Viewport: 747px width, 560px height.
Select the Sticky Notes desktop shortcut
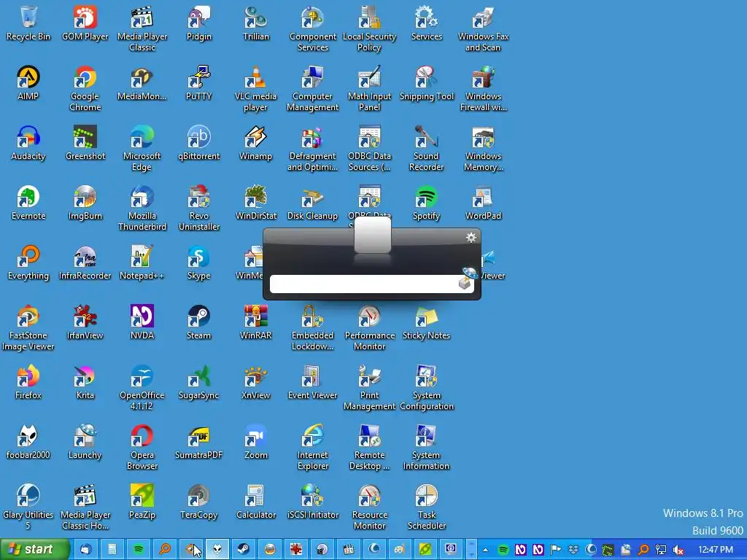click(x=426, y=323)
